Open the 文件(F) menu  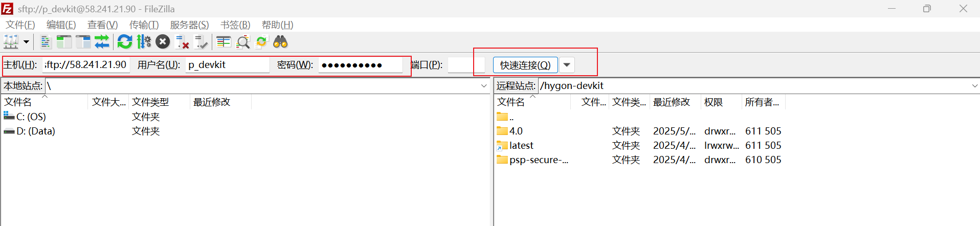(x=20, y=25)
